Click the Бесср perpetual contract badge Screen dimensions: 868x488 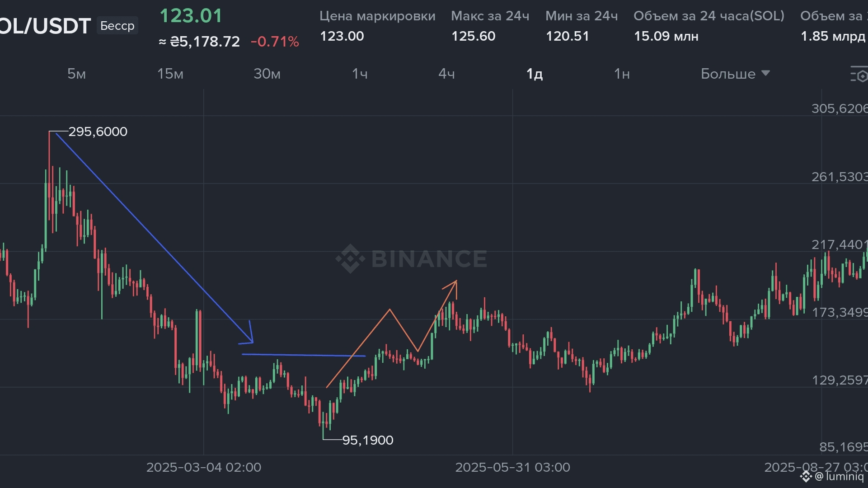[x=117, y=26]
